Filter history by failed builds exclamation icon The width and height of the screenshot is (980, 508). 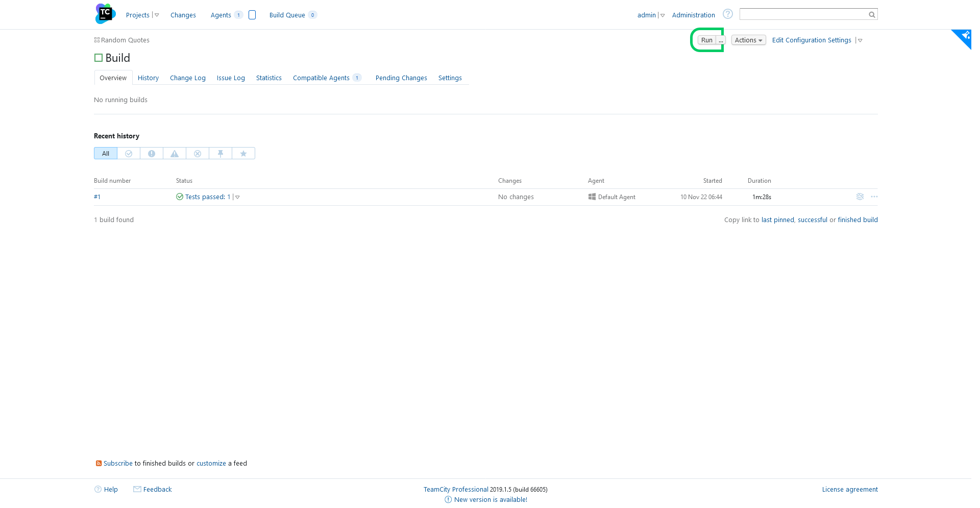(152, 153)
